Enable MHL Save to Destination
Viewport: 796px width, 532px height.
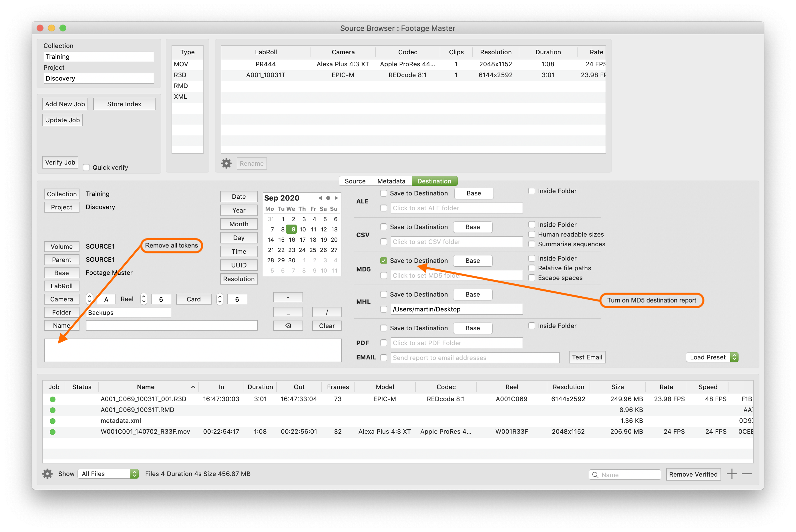384,295
